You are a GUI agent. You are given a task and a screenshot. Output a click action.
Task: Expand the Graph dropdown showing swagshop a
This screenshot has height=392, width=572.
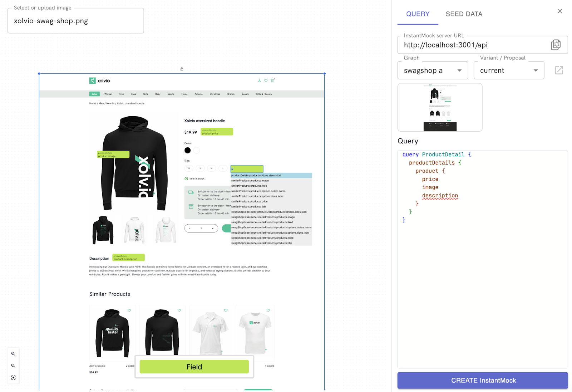(433, 70)
